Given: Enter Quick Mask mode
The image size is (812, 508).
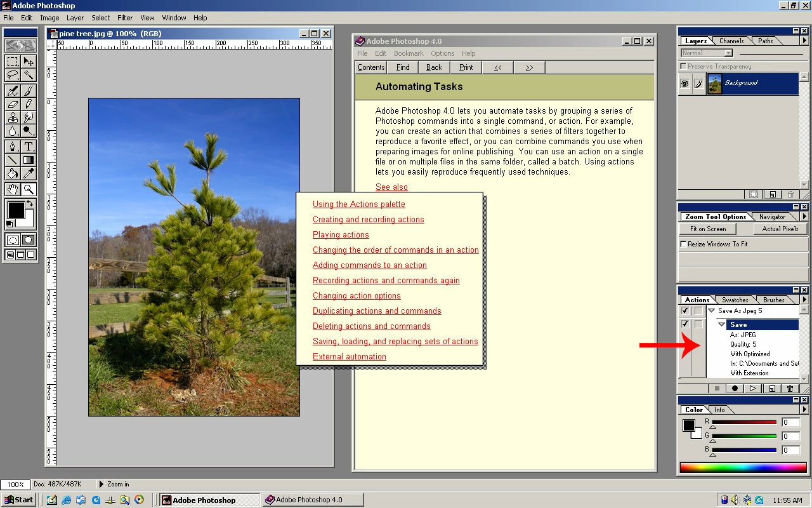Looking at the screenshot, I should coord(29,240).
